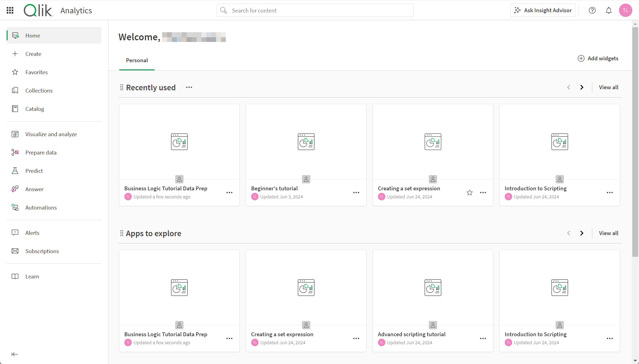Open the notifications bell
The height and width of the screenshot is (364, 639).
click(x=609, y=10)
